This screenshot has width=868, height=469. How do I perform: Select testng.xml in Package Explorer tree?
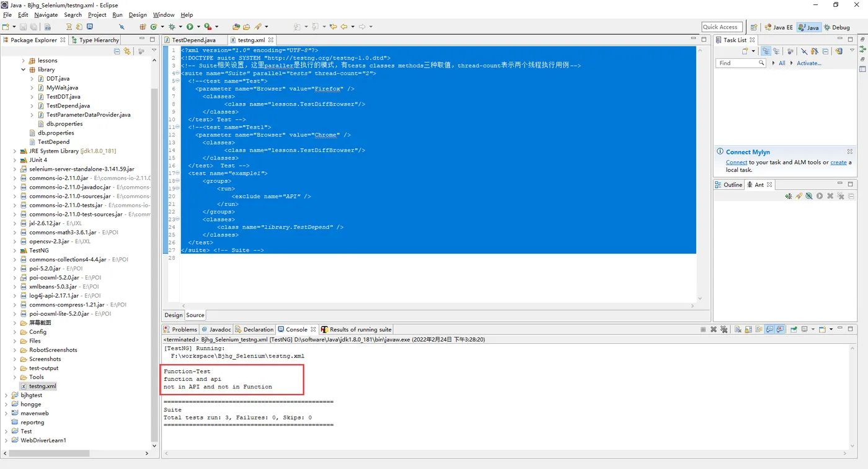42,386
